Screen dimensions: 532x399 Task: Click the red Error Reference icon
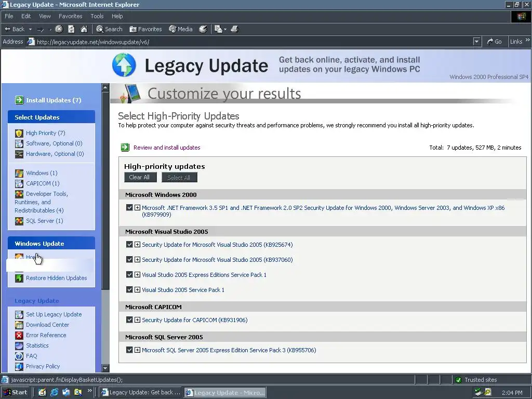pyautogui.click(x=19, y=336)
